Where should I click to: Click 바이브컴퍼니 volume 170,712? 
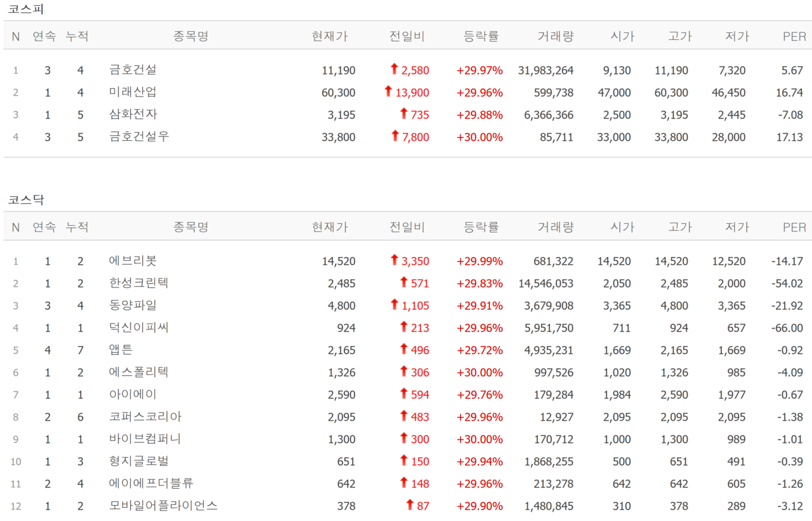tap(553, 439)
